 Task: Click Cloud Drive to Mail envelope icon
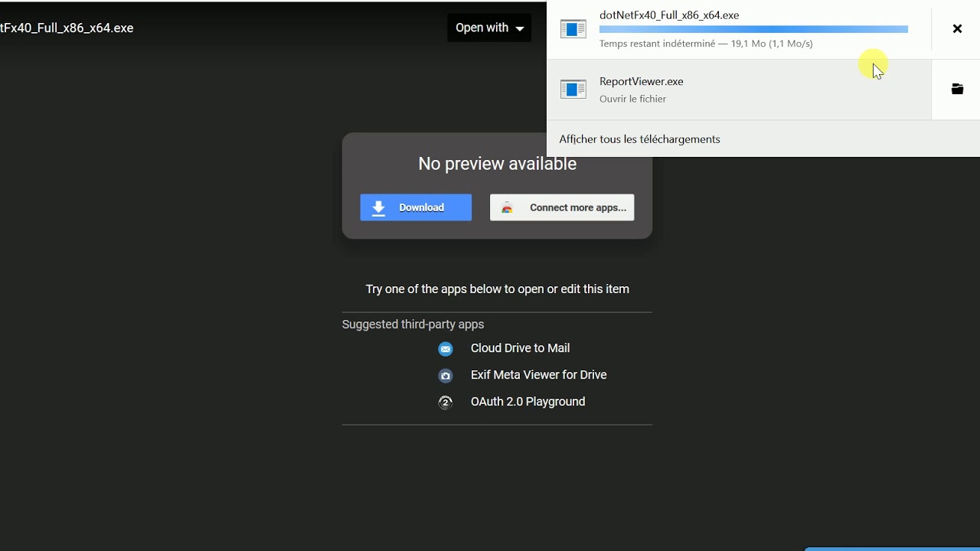pos(446,349)
